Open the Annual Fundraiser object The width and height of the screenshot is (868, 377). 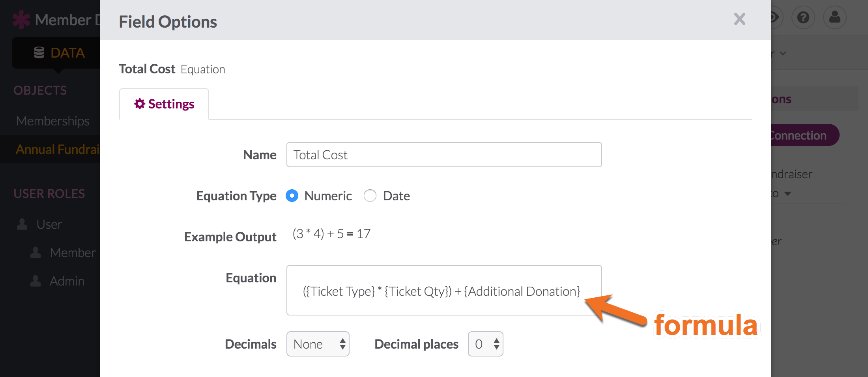pos(58,149)
